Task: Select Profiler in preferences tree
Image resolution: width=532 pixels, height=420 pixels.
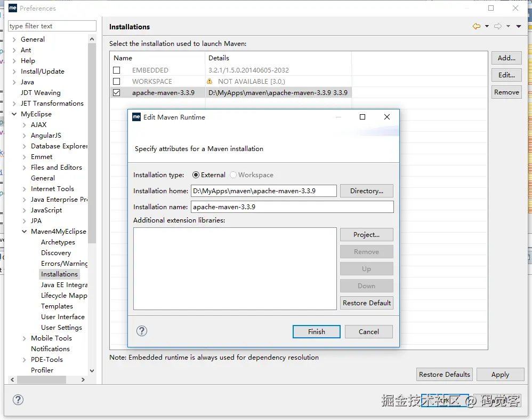Action: coord(42,370)
